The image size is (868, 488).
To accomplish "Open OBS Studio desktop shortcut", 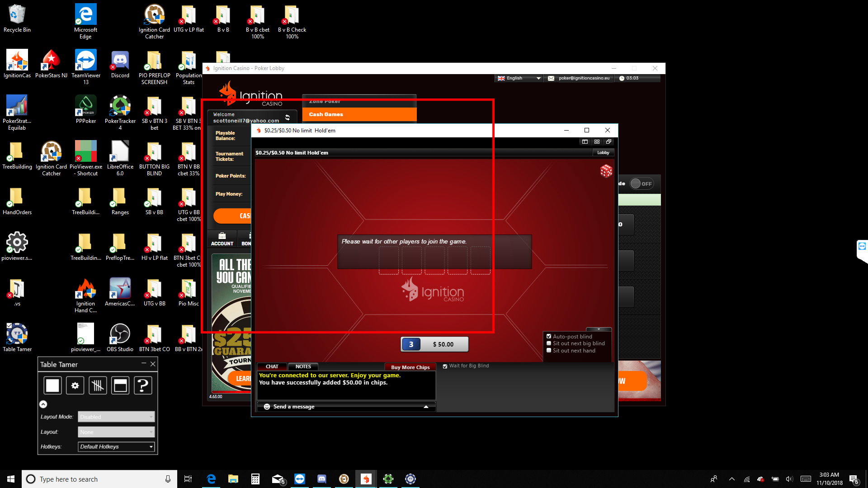I will coord(120,338).
